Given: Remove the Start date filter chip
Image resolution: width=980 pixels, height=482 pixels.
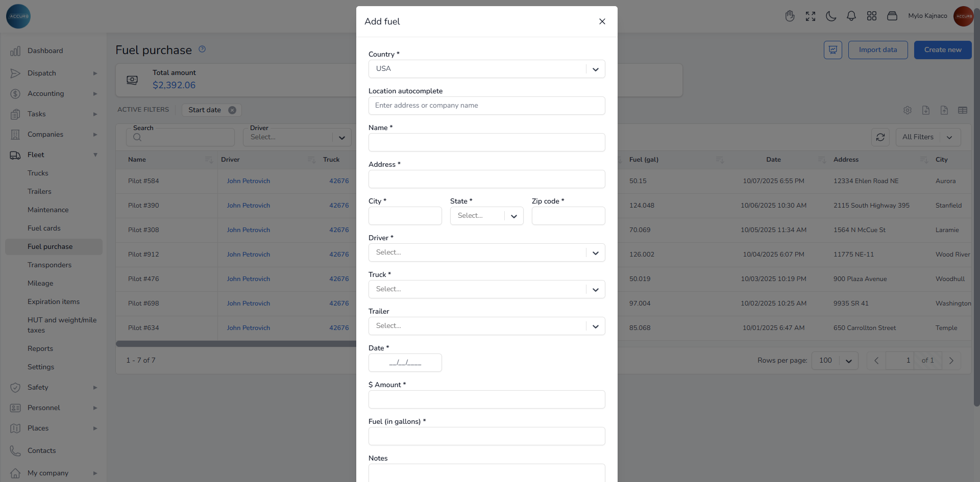Looking at the screenshot, I should 232,110.
